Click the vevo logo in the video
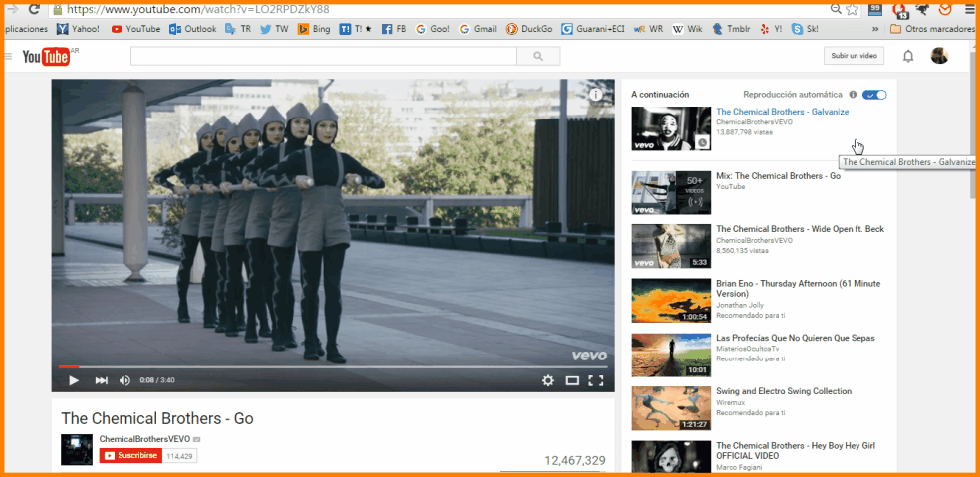This screenshot has height=477, width=980. coord(589,356)
